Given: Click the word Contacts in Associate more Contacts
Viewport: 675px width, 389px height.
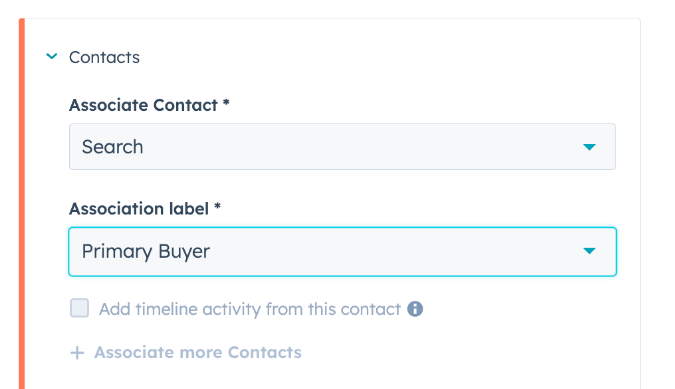Looking at the screenshot, I should coord(264,352).
